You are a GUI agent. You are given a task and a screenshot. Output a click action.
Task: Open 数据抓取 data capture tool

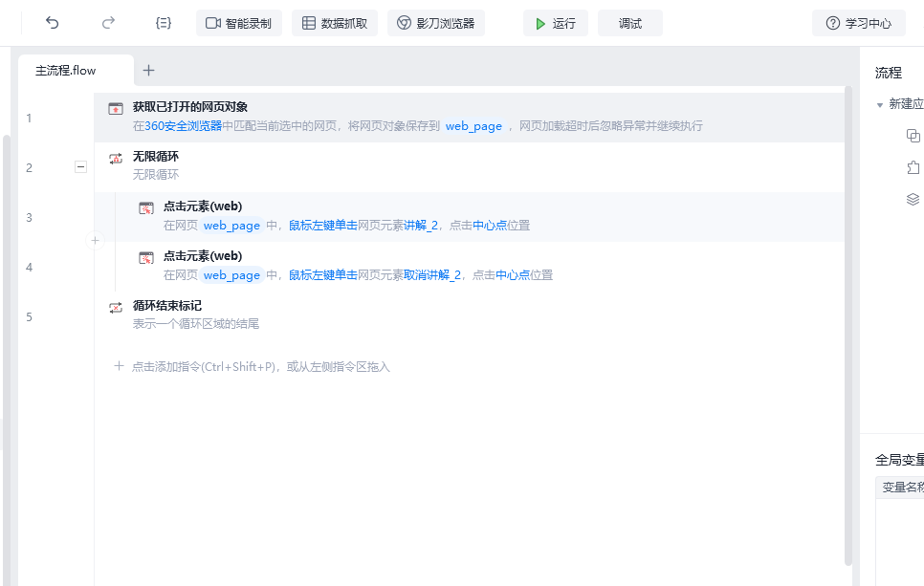coord(335,23)
